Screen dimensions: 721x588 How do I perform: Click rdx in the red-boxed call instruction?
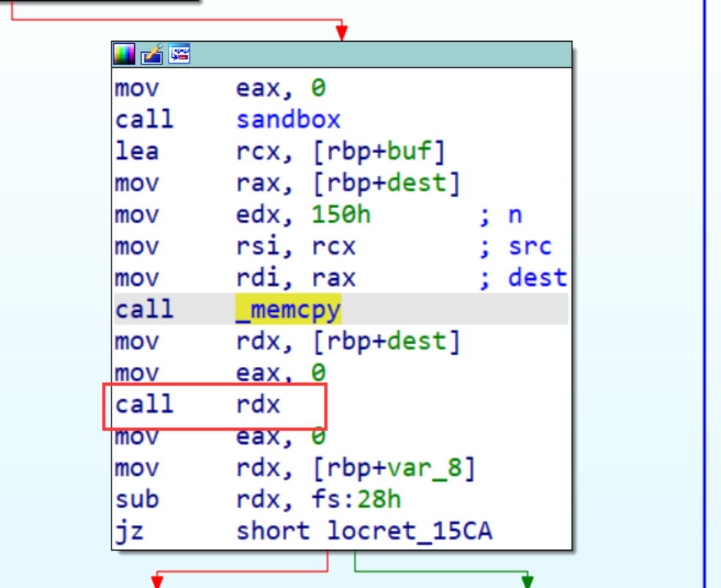pos(257,404)
